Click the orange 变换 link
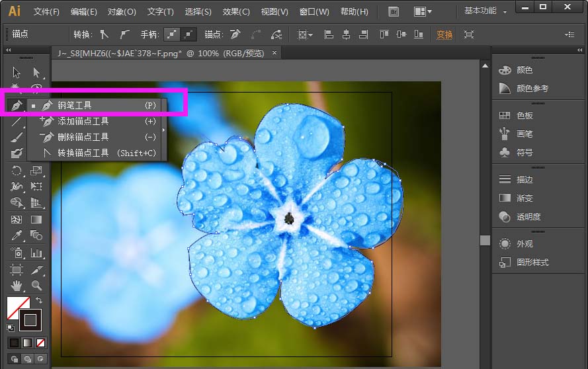The image size is (588, 369). pos(444,34)
